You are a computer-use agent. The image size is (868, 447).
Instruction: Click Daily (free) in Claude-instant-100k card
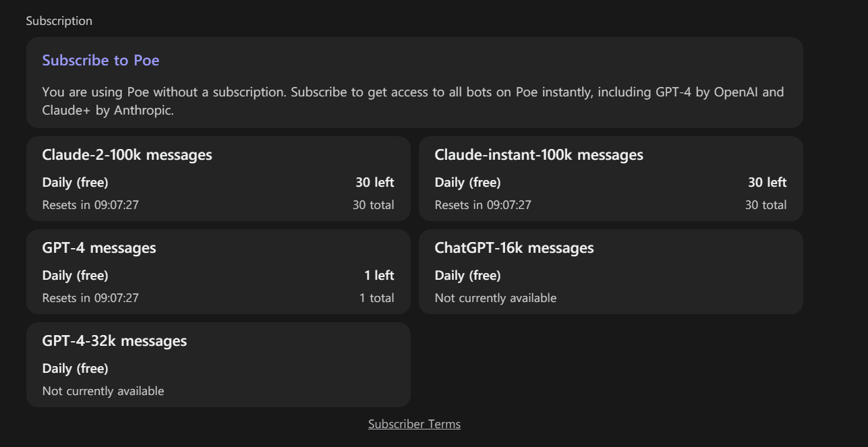point(467,183)
